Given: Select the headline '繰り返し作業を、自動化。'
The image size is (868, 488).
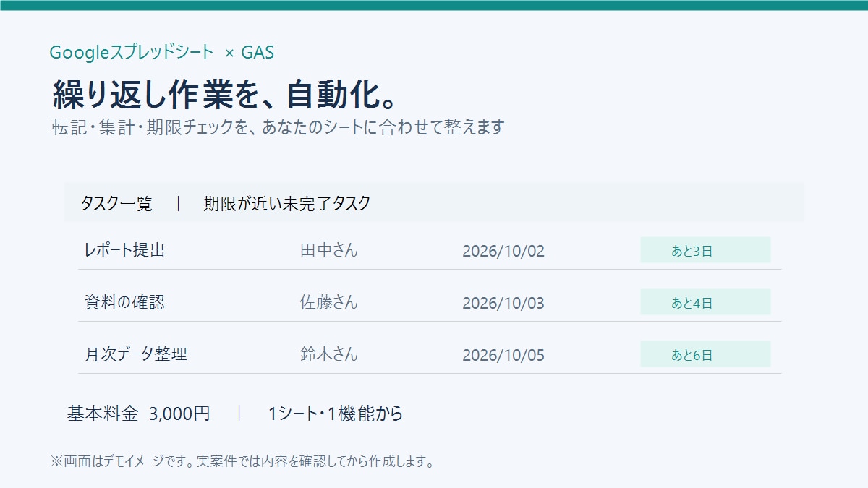Looking at the screenshot, I should pos(225,94).
